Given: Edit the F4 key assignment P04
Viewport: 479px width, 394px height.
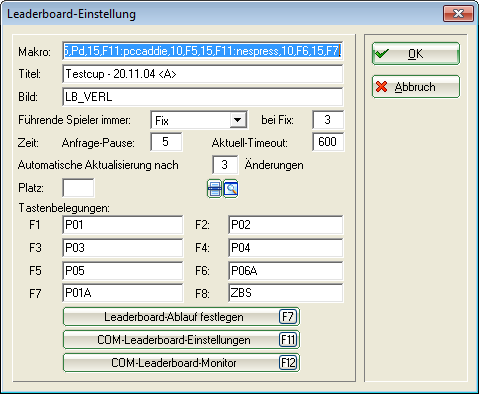Looking at the screenshot, I should pyautogui.click(x=285, y=248).
